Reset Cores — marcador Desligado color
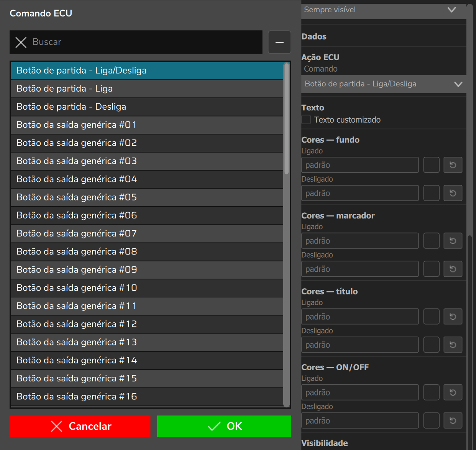The image size is (476, 450). coord(453,269)
